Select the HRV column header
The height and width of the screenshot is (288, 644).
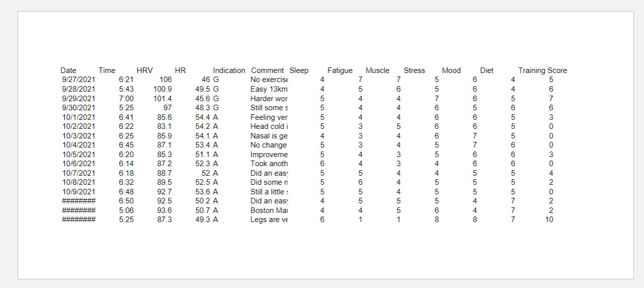[x=144, y=70]
